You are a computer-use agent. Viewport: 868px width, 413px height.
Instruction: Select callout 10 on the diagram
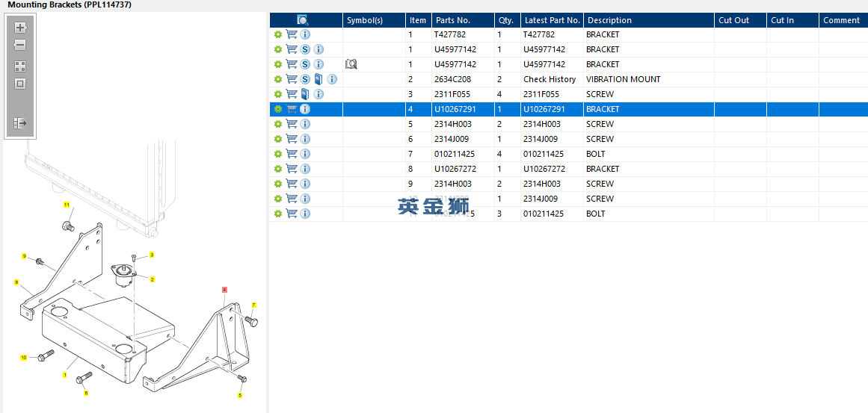pyautogui.click(x=24, y=358)
